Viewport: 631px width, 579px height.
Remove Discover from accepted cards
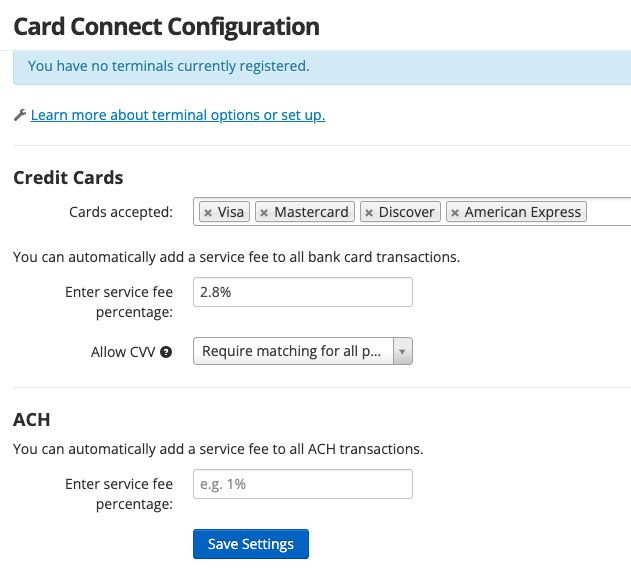click(369, 212)
